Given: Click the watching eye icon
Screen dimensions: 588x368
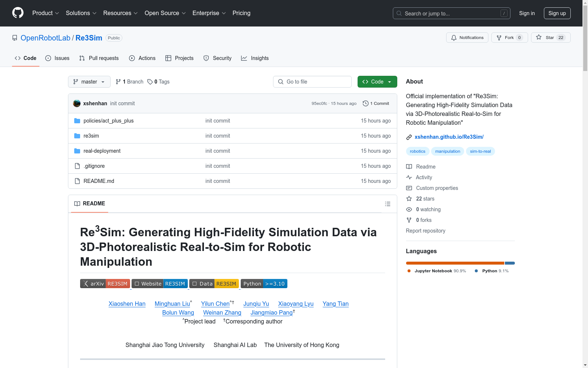Looking at the screenshot, I should coord(409,209).
